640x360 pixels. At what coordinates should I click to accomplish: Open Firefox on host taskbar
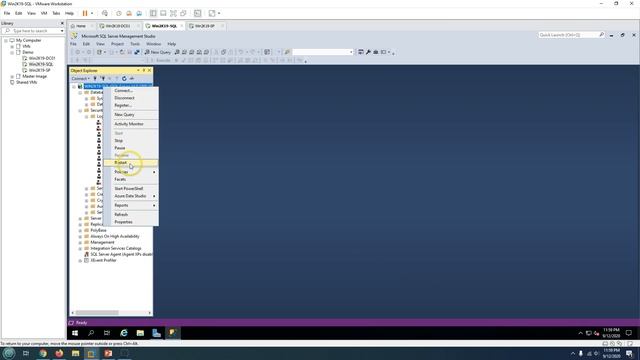(x=59, y=353)
